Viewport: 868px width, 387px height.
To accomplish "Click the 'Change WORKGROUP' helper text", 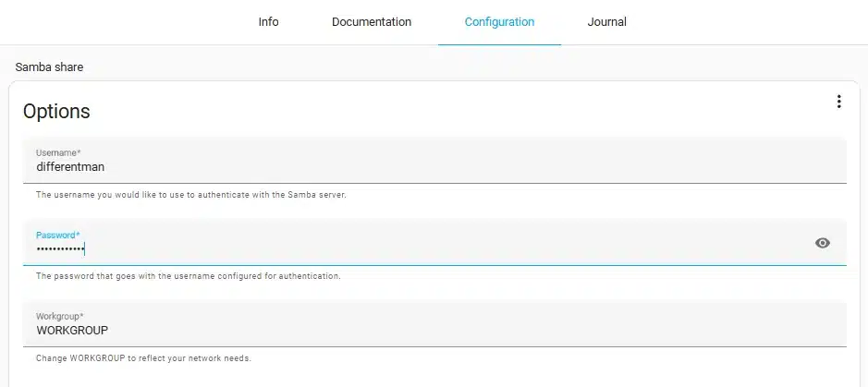I will pos(143,358).
